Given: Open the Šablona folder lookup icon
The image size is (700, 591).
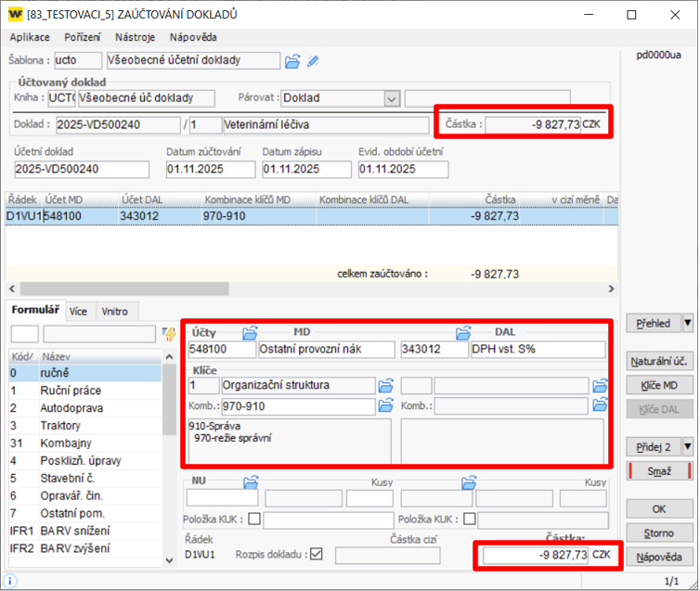Looking at the screenshot, I should [292, 61].
